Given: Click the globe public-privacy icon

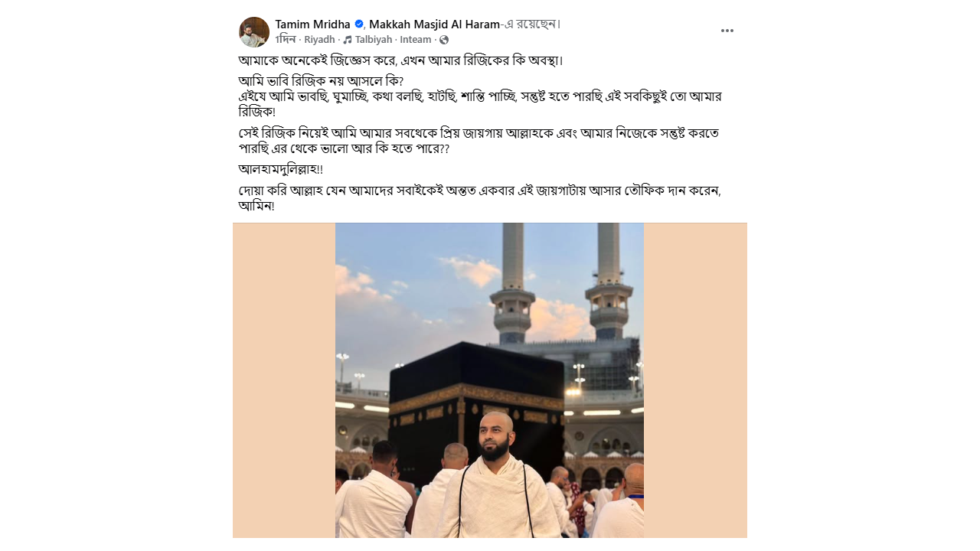Looking at the screenshot, I should tap(444, 40).
